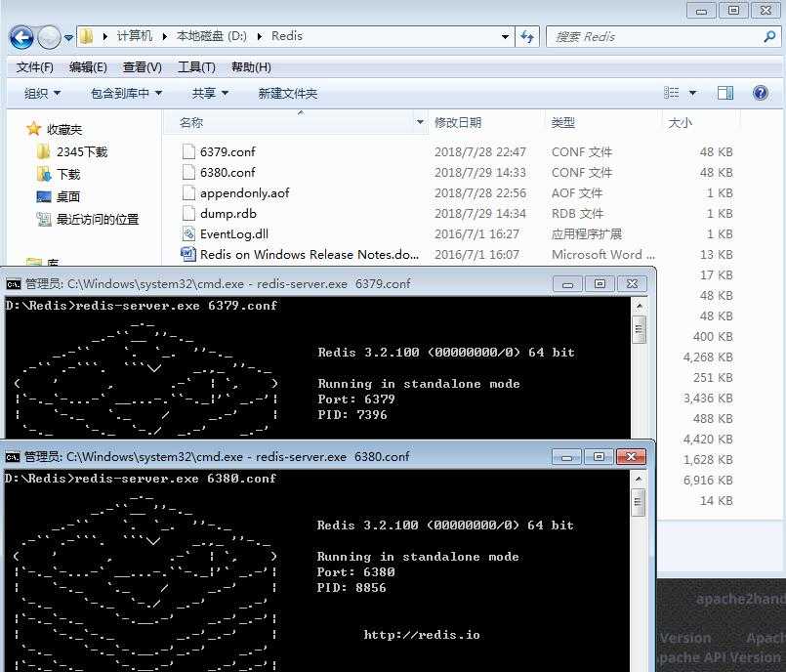The height and width of the screenshot is (672, 786).
Task: Click the EventLog.dll file name
Action: (x=234, y=234)
